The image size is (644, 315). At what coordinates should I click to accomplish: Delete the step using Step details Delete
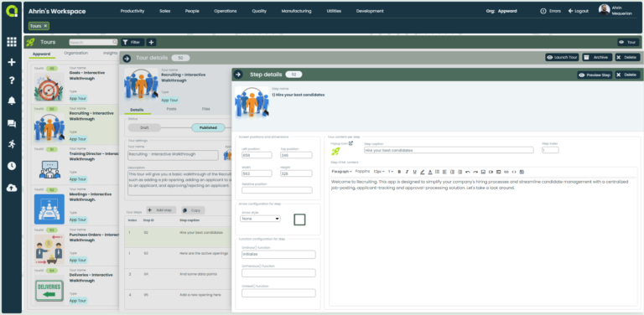click(627, 75)
